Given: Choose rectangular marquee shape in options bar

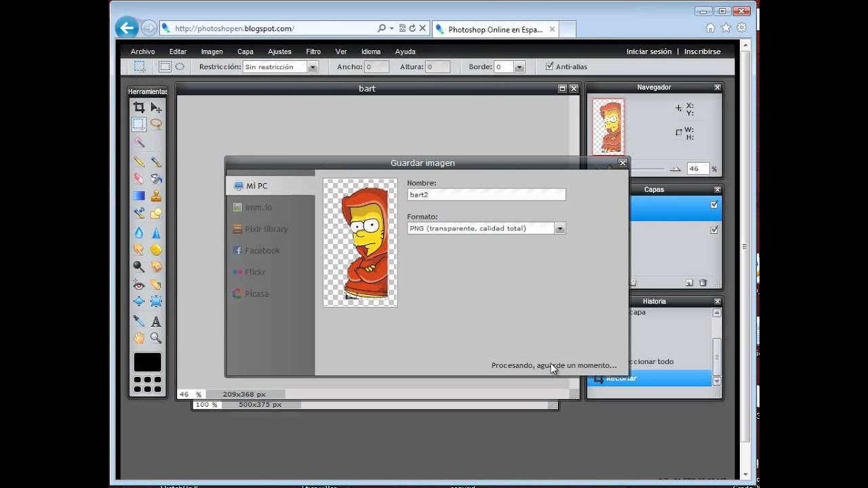Looking at the screenshot, I should (x=165, y=66).
